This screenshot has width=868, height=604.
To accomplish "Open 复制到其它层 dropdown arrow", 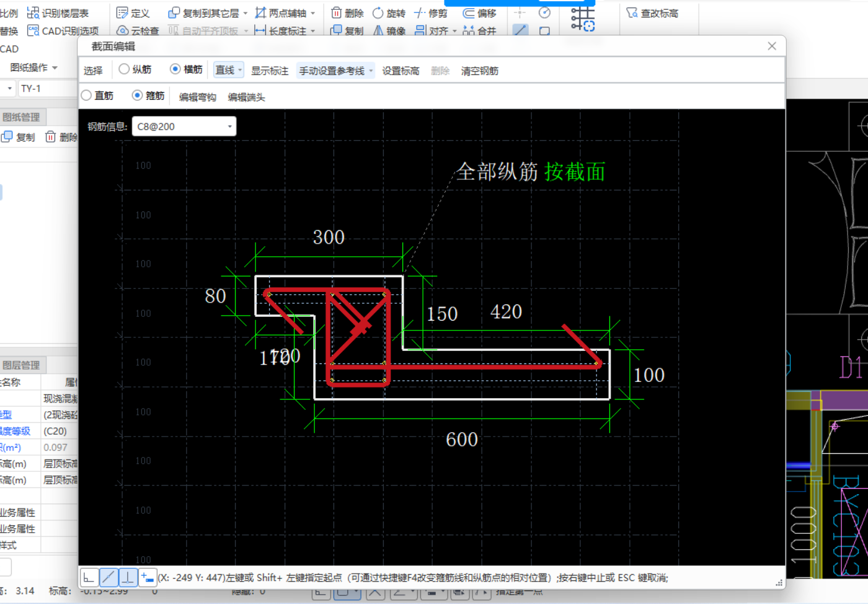I will 246,13.
